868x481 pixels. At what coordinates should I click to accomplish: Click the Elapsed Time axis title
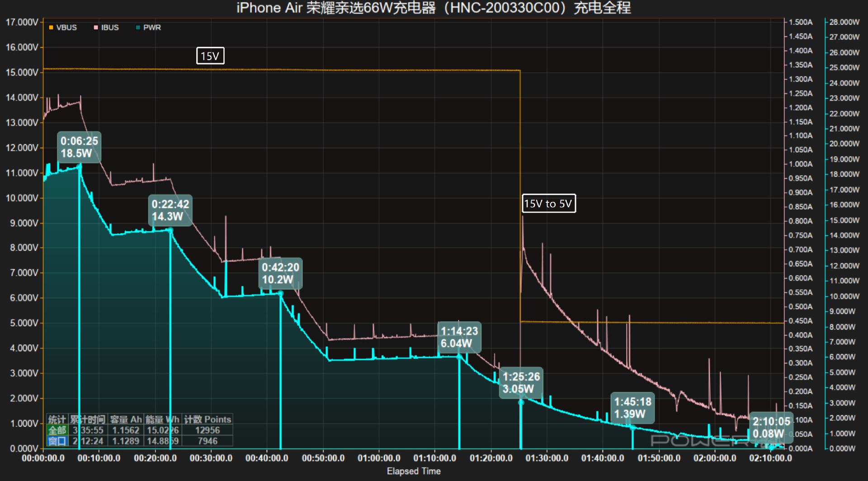coord(413,471)
